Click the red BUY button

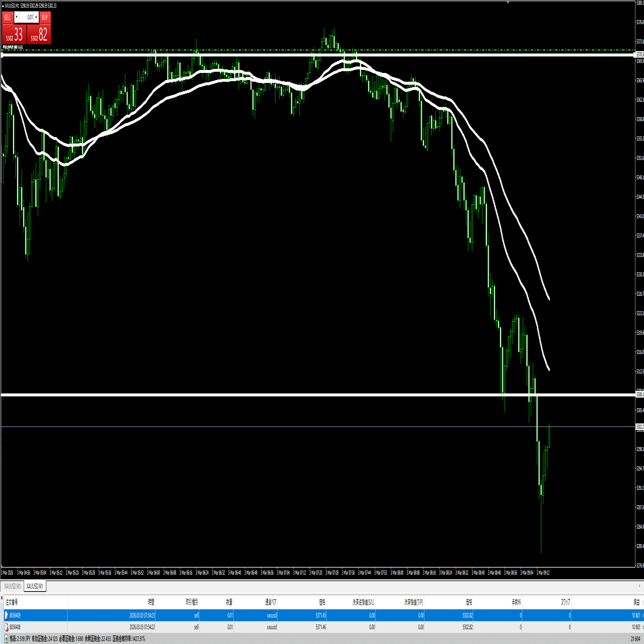[45, 17]
